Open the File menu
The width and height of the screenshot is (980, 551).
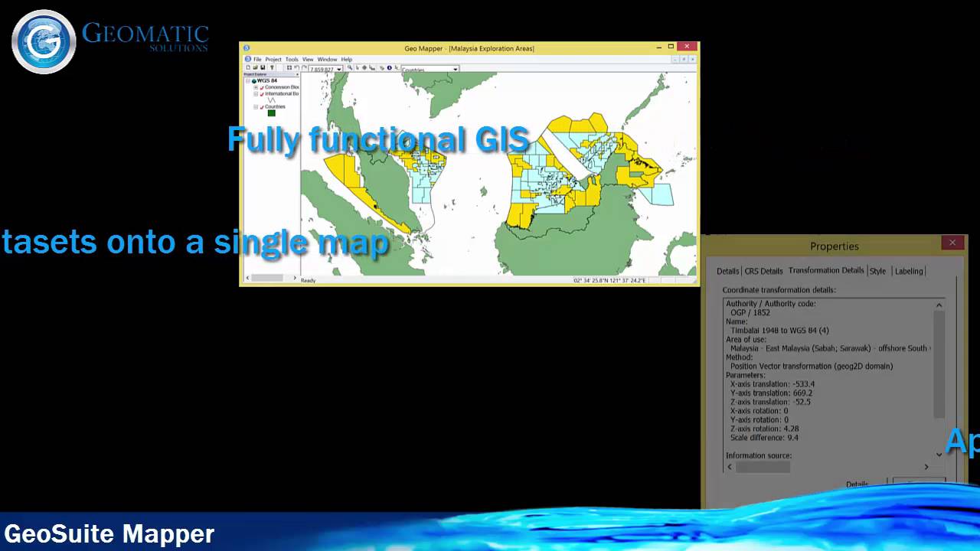[257, 59]
